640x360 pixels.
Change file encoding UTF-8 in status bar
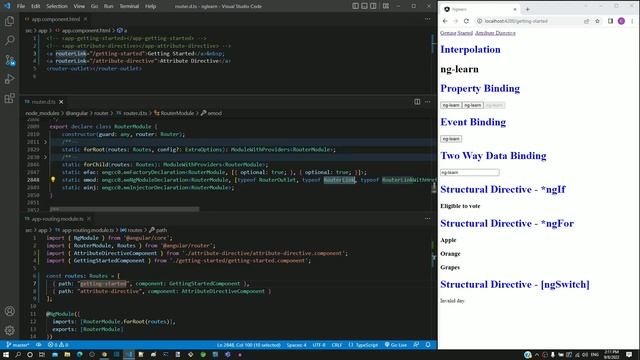coord(319,345)
